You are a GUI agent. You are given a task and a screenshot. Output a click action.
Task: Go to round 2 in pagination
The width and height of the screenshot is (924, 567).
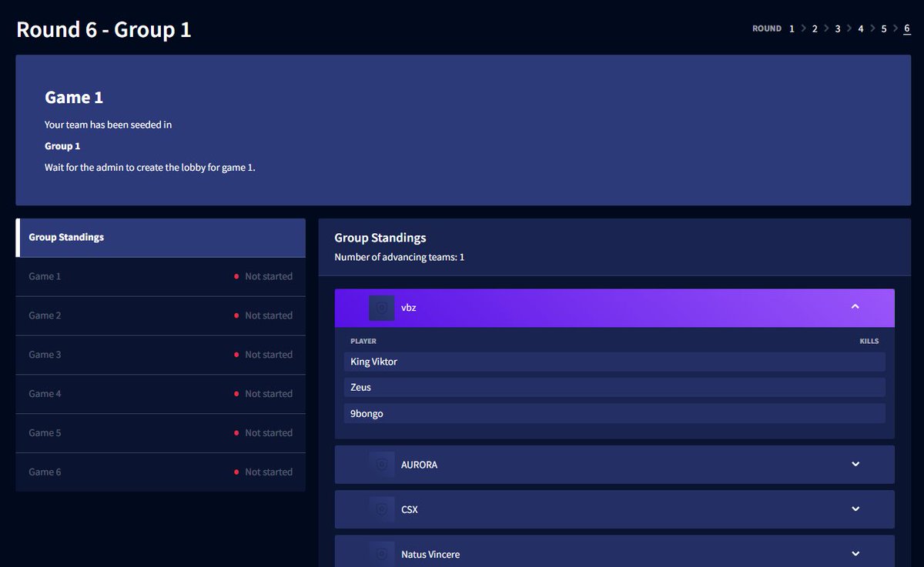815,28
